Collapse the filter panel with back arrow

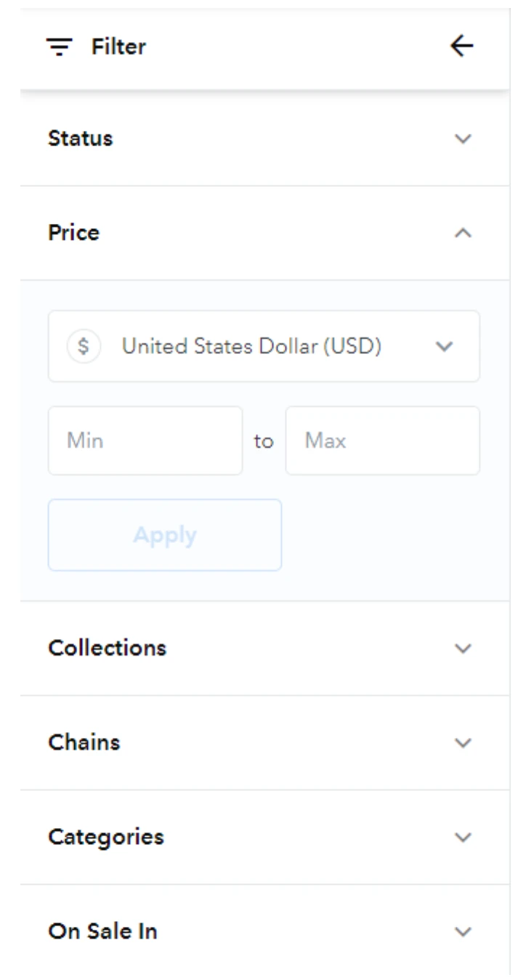click(461, 47)
